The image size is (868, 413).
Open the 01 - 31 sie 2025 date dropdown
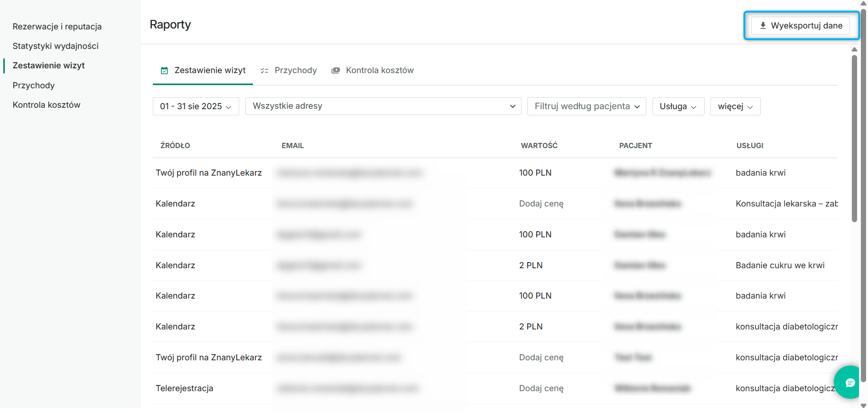tap(196, 106)
